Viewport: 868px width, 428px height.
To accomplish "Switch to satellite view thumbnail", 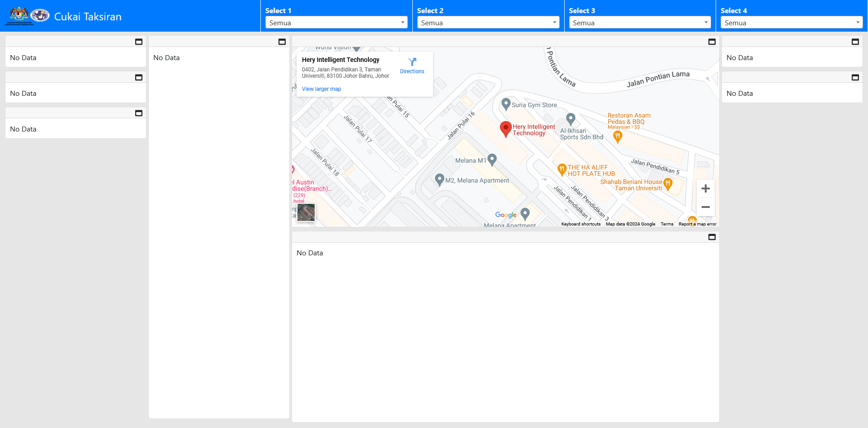I will 306,212.
